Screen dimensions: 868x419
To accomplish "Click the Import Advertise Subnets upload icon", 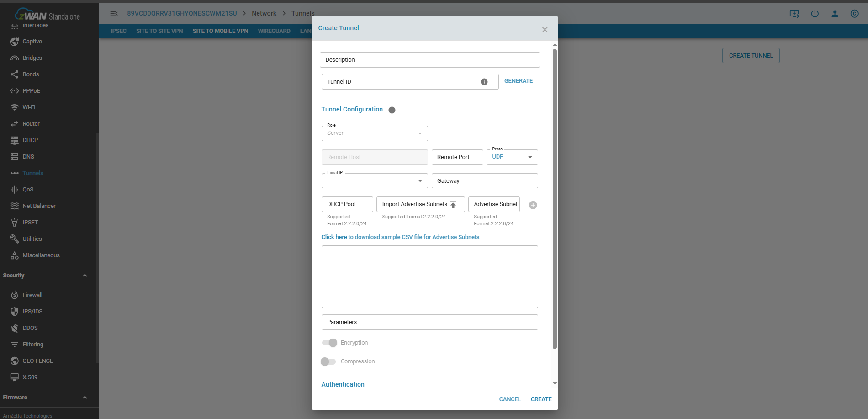I will 453,205.
